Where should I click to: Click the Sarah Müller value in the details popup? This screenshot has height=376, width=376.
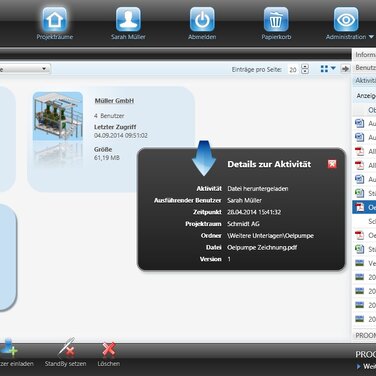[x=244, y=200]
